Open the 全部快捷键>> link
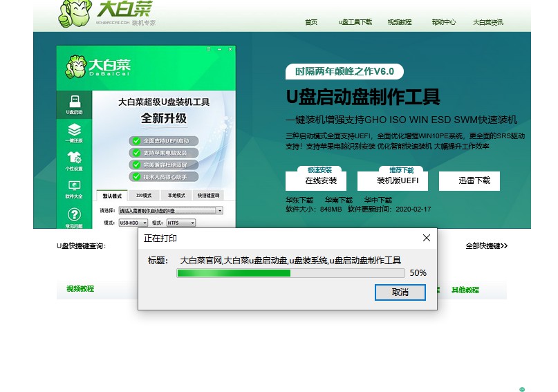The image size is (558, 392). (x=486, y=245)
